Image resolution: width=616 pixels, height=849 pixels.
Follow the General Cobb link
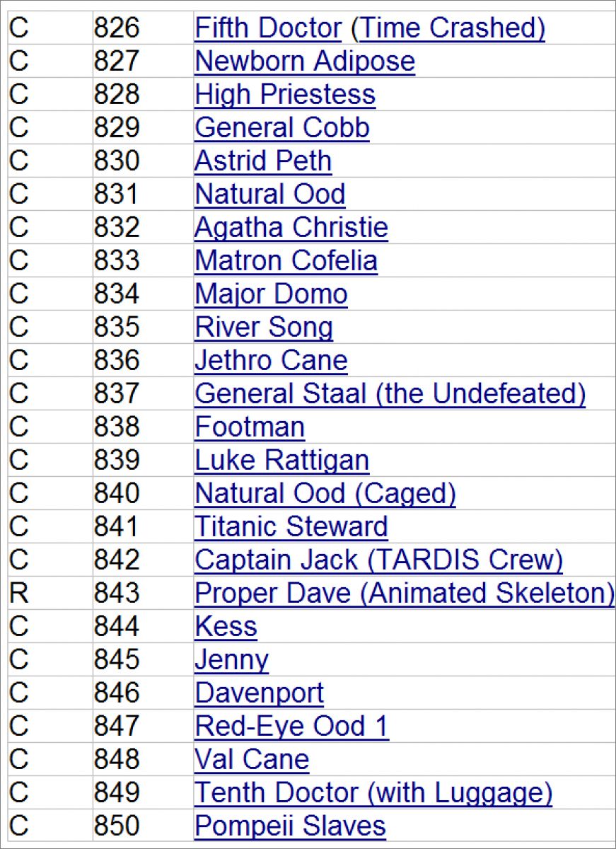[x=281, y=128]
